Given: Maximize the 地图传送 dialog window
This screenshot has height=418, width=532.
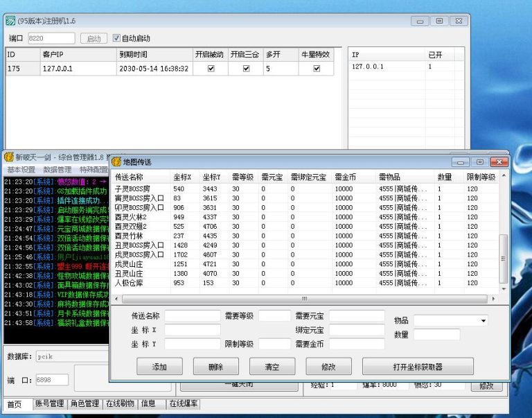Looking at the screenshot, I should click(x=479, y=162).
